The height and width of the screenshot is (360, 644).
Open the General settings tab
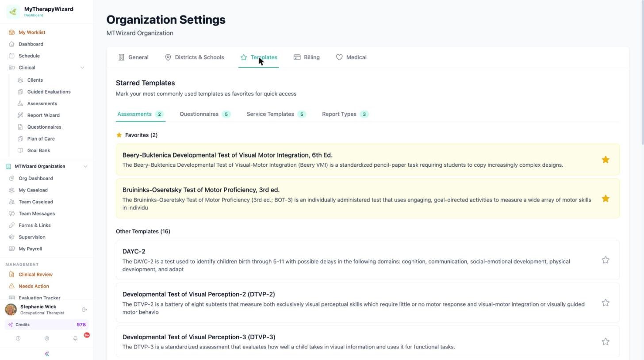pos(133,57)
